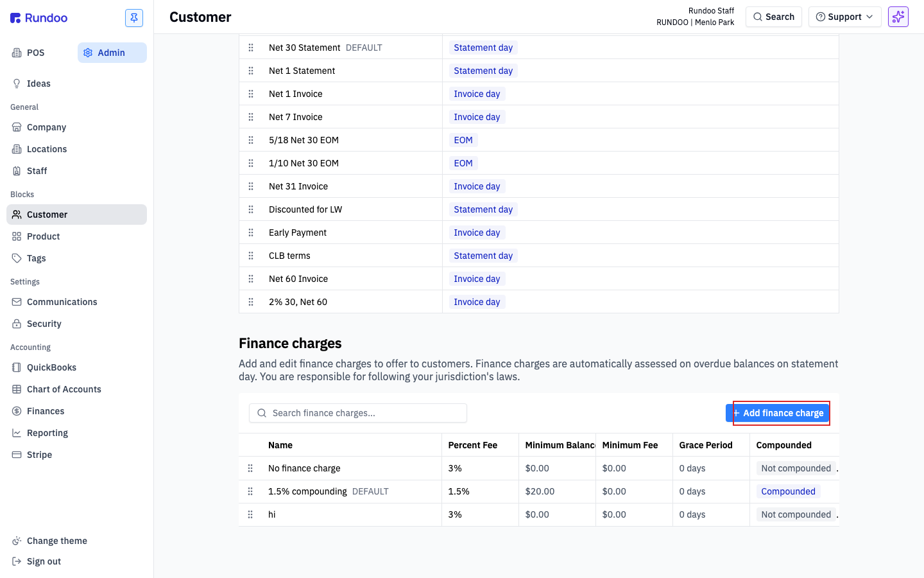Viewport: 924px width, 578px height.
Task: Open Security settings
Action: click(77, 324)
